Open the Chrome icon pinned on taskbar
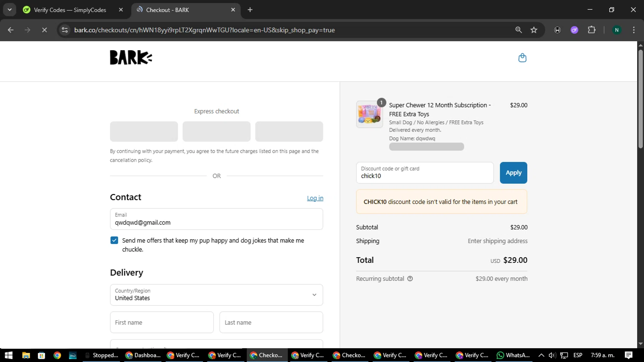644x362 pixels. point(57,355)
